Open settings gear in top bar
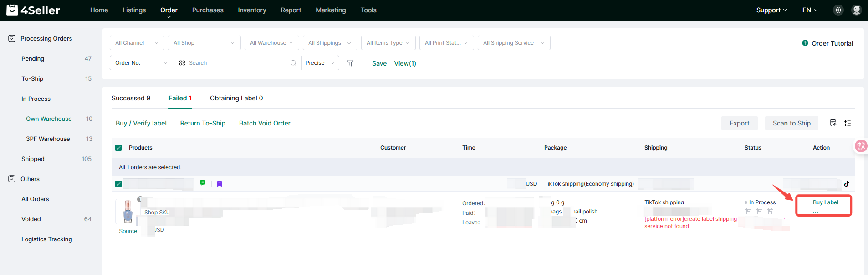The image size is (868, 275). point(838,10)
